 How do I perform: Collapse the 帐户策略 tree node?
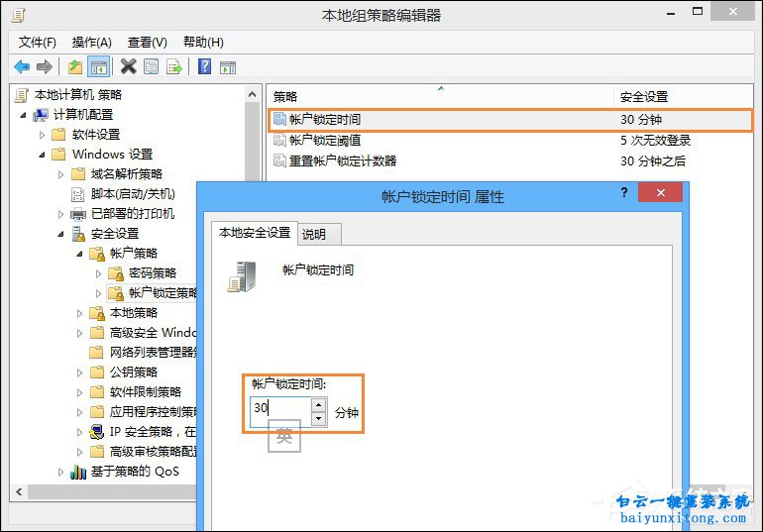[80, 254]
